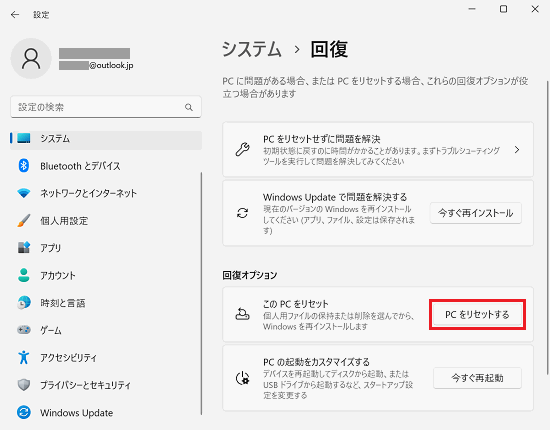Focus the 設定の検索 search box
550x430 pixels.
click(x=106, y=107)
